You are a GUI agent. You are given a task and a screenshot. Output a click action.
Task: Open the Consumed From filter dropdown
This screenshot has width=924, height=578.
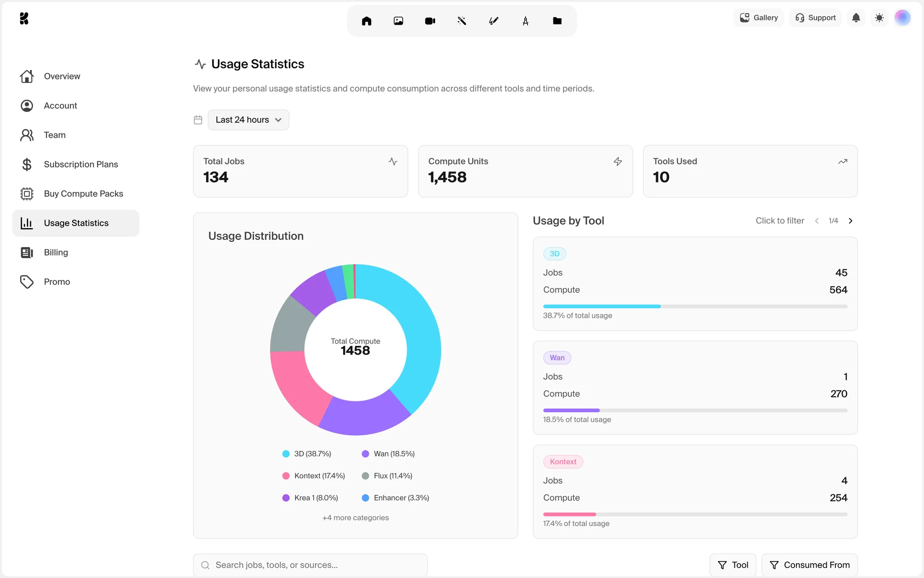[809, 565]
